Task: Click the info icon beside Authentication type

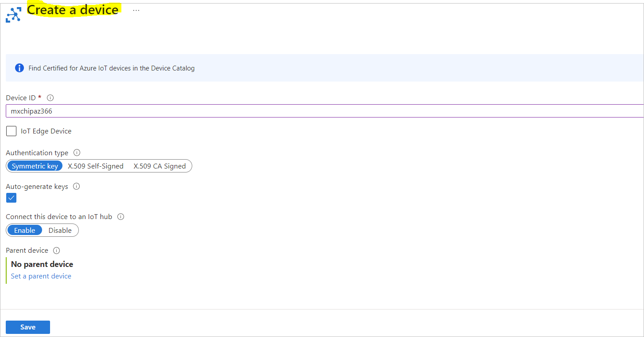Action: click(77, 153)
